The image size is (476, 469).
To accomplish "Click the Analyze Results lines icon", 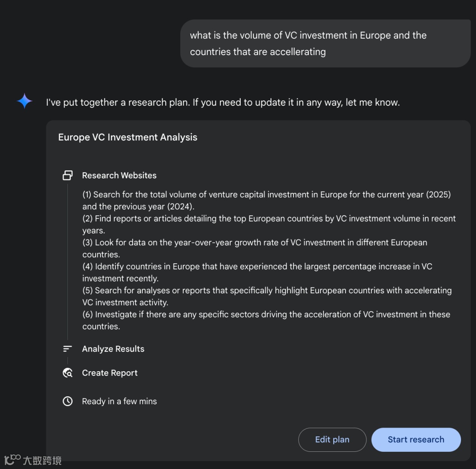I will (x=67, y=349).
